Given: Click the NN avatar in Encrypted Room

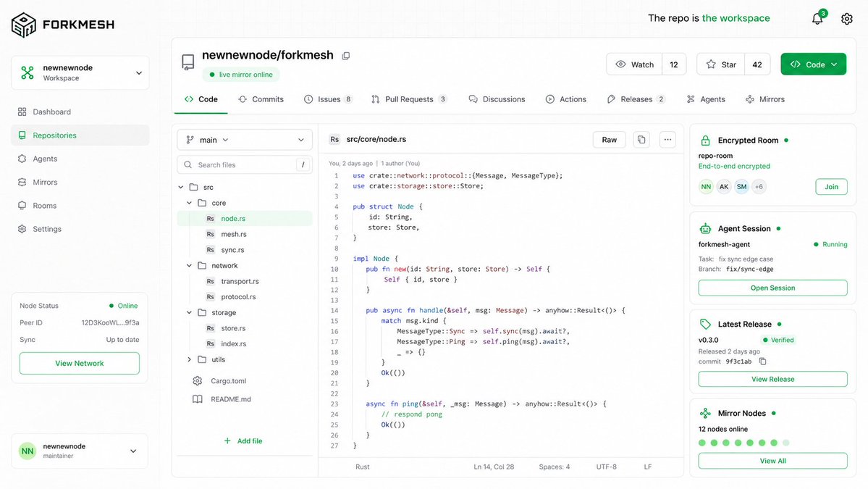Looking at the screenshot, I should pos(706,187).
